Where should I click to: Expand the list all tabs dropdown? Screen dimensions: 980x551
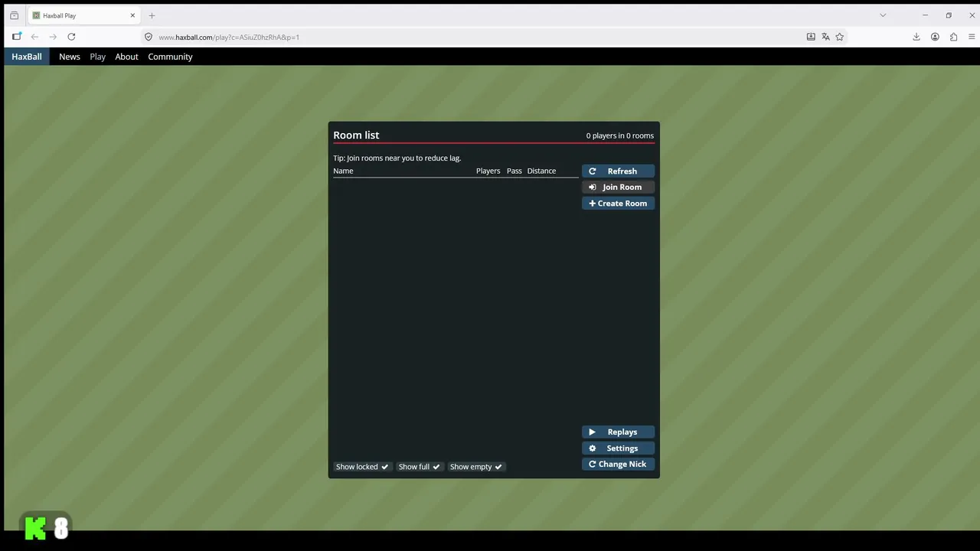pyautogui.click(x=883, y=15)
